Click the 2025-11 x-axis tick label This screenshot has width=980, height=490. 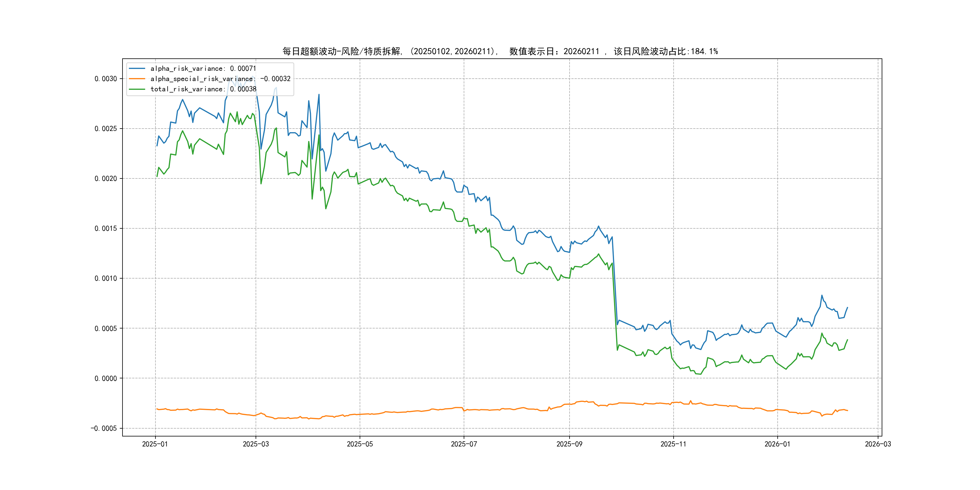coord(673,444)
